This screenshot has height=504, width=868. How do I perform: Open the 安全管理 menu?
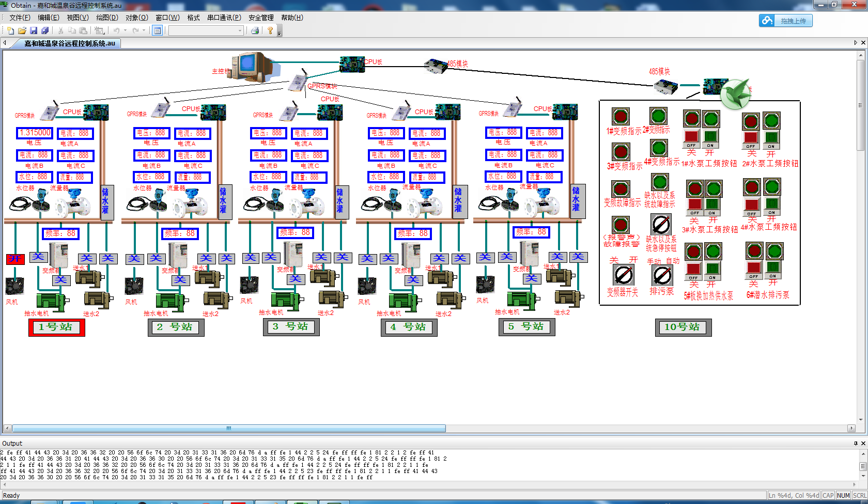(x=261, y=18)
